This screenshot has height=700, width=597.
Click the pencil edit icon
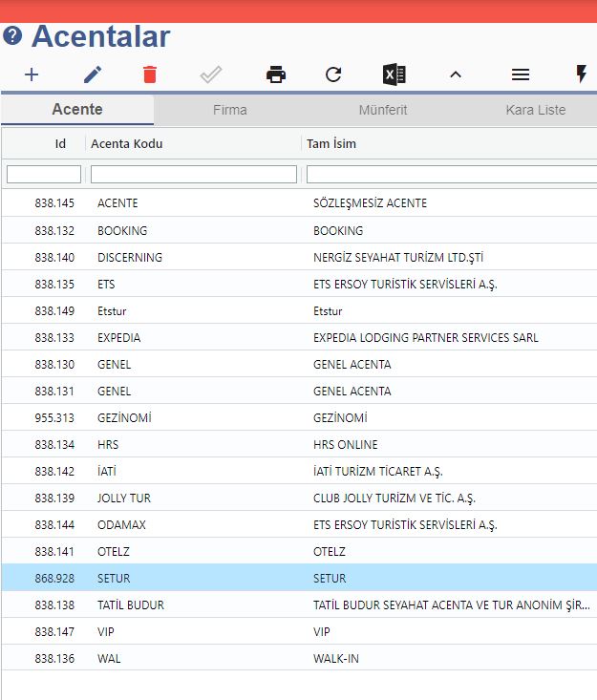[x=93, y=74]
